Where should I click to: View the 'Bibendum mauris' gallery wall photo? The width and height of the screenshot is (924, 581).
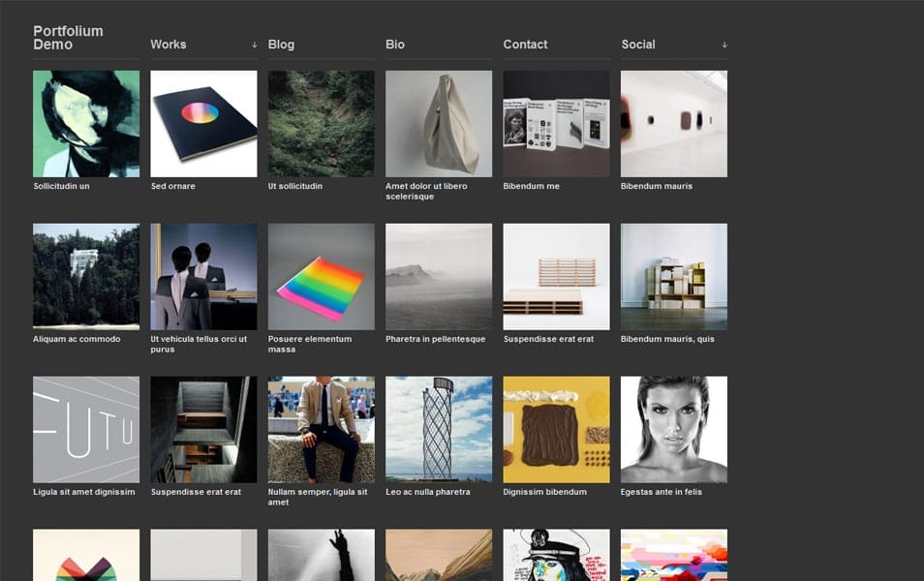[x=673, y=123]
